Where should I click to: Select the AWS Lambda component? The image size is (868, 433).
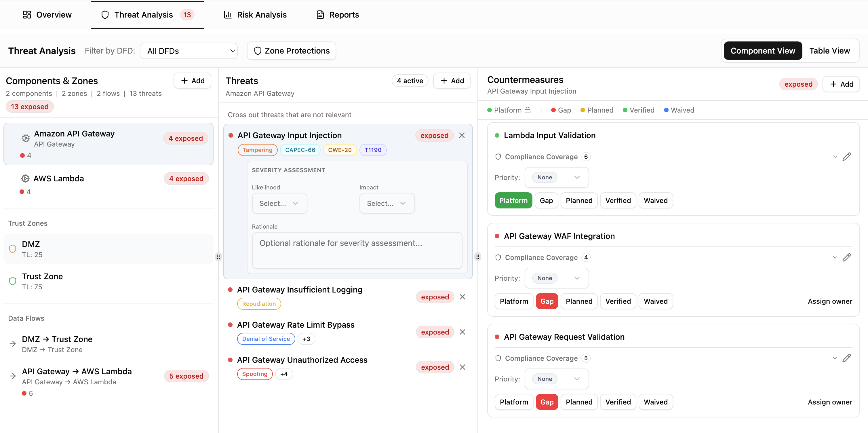[108, 185]
